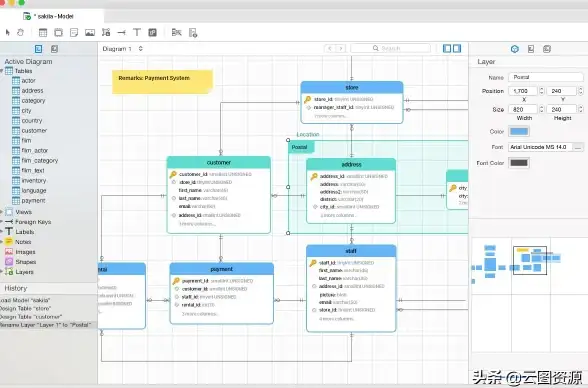Expand the Views tree node
Viewport: 588px width, 388px height.
click(2, 212)
